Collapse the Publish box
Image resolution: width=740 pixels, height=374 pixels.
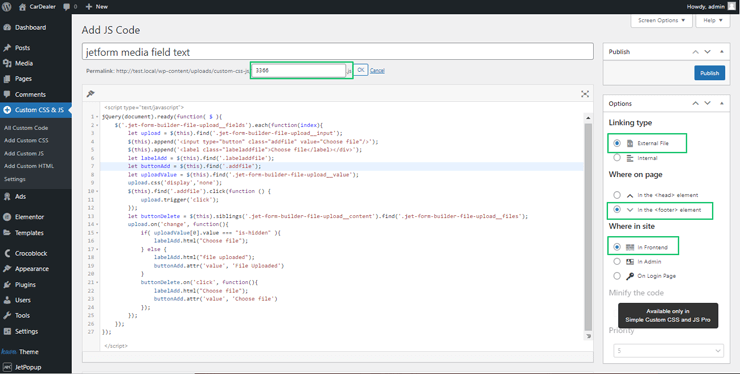722,51
